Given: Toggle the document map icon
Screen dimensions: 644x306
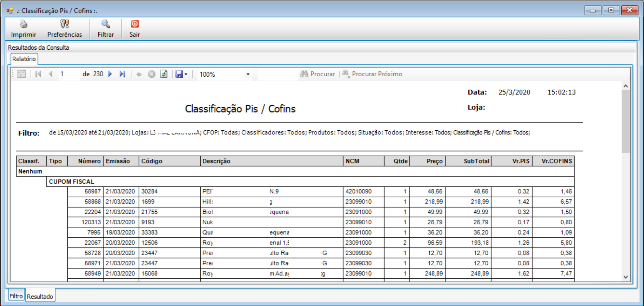Looking at the screenshot, I should coord(22,74).
